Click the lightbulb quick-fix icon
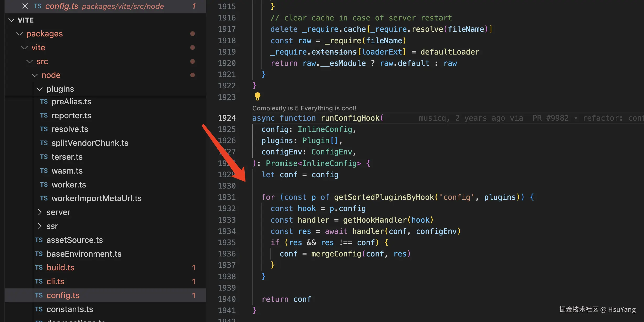The width and height of the screenshot is (644, 322). (257, 96)
